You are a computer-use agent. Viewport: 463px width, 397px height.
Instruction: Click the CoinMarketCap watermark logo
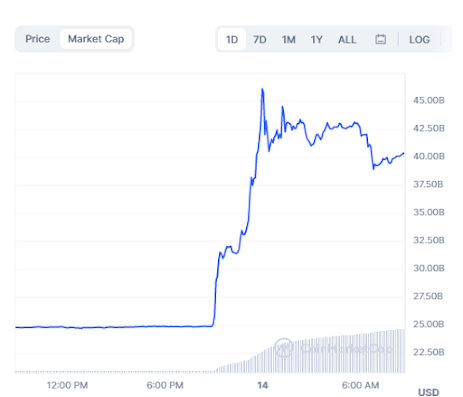[x=333, y=348]
